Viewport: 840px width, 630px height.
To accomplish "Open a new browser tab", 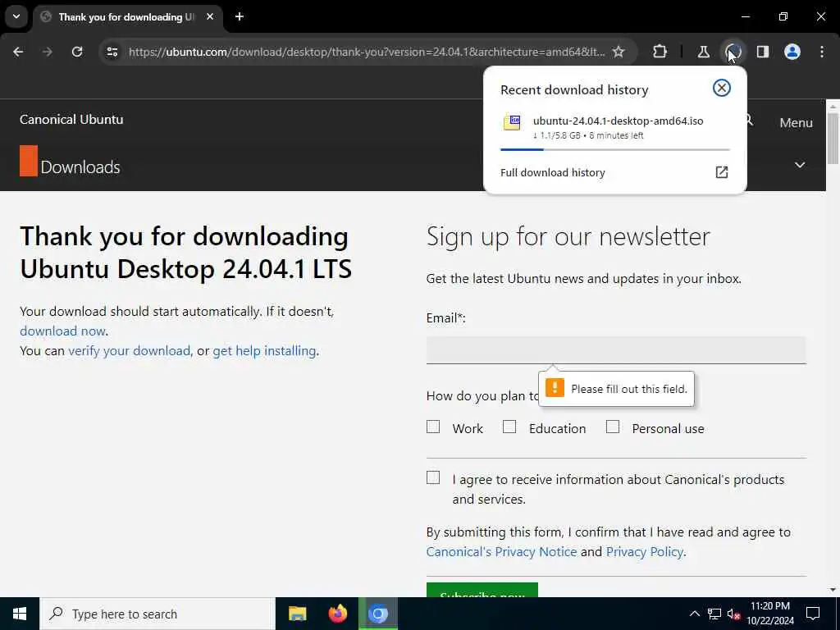I will coord(240,16).
